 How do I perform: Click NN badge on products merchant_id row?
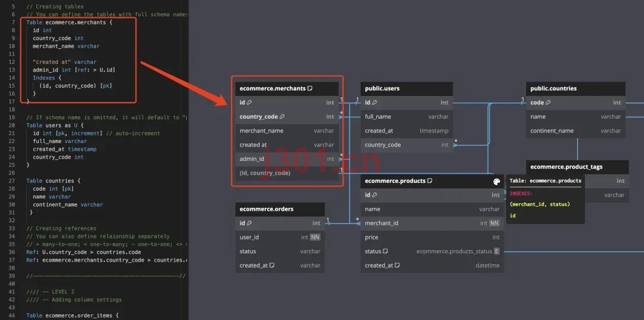click(494, 223)
